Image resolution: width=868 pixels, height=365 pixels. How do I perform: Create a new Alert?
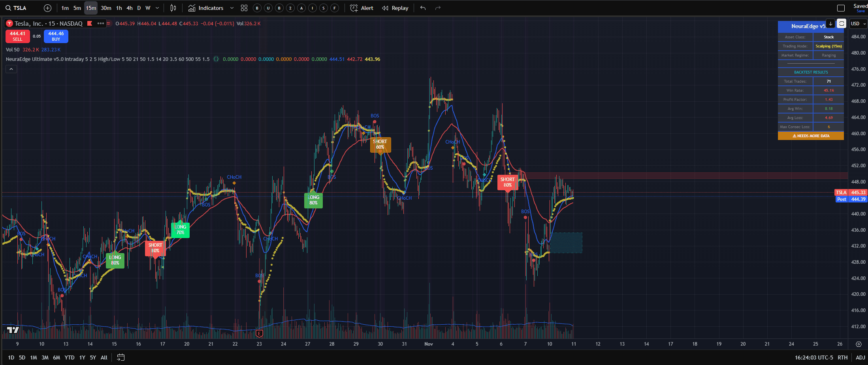coord(362,8)
